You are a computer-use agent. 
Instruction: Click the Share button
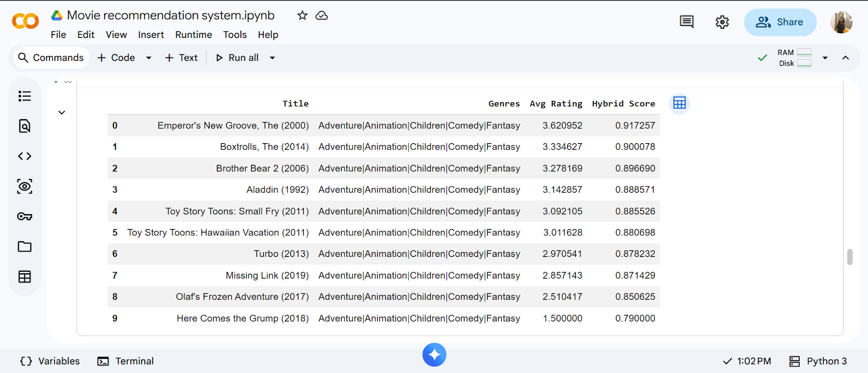[x=780, y=22]
